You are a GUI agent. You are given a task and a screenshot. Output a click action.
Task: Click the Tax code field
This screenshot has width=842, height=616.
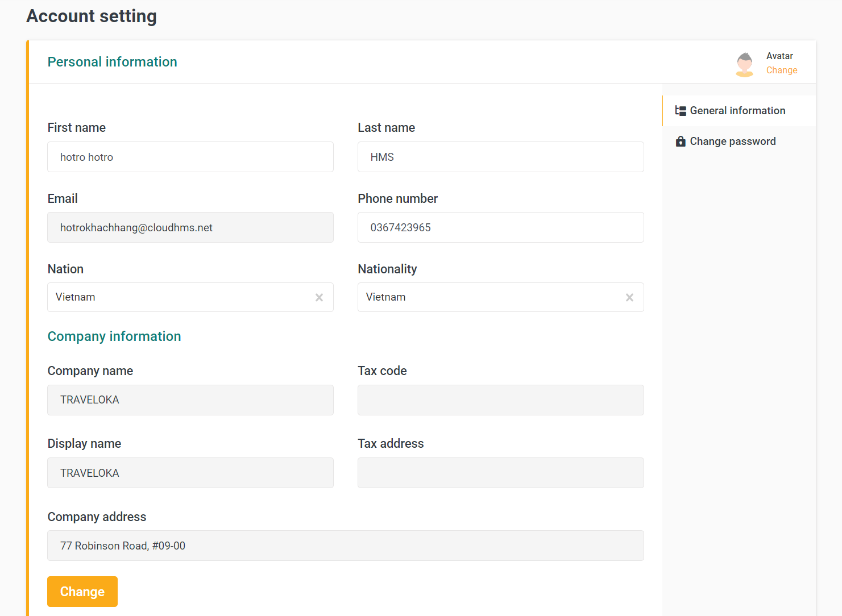click(500, 400)
